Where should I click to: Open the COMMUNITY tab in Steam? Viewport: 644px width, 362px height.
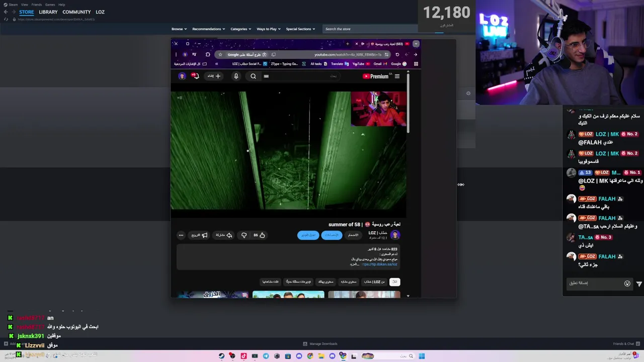click(x=76, y=12)
